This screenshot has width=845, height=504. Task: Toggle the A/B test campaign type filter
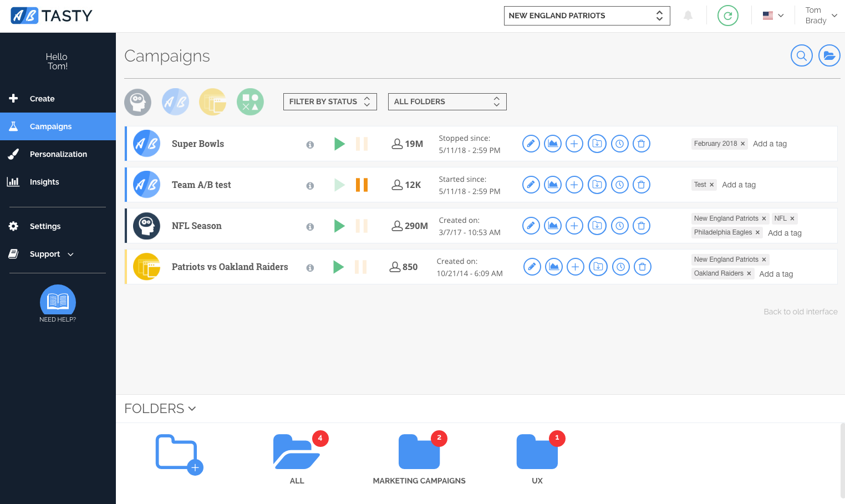point(175,102)
